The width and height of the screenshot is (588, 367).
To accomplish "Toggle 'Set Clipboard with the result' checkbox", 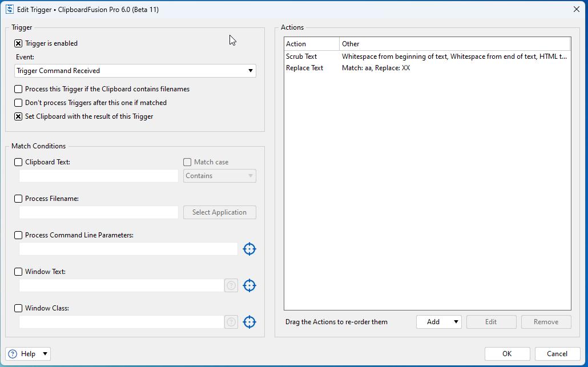I will (x=19, y=116).
